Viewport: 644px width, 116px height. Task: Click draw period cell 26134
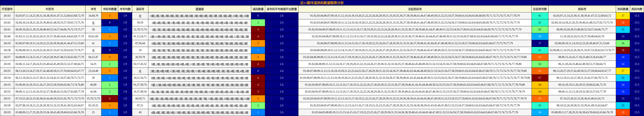pyautogui.click(x=7, y=78)
